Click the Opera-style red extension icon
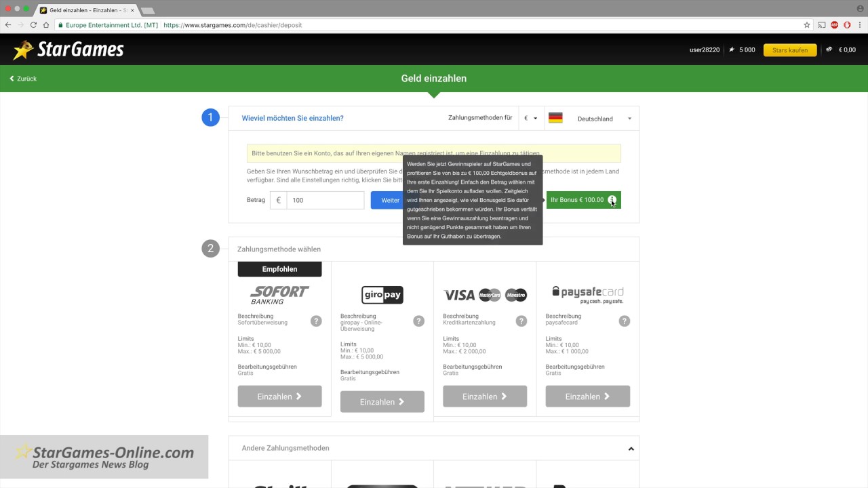 pos(847,25)
